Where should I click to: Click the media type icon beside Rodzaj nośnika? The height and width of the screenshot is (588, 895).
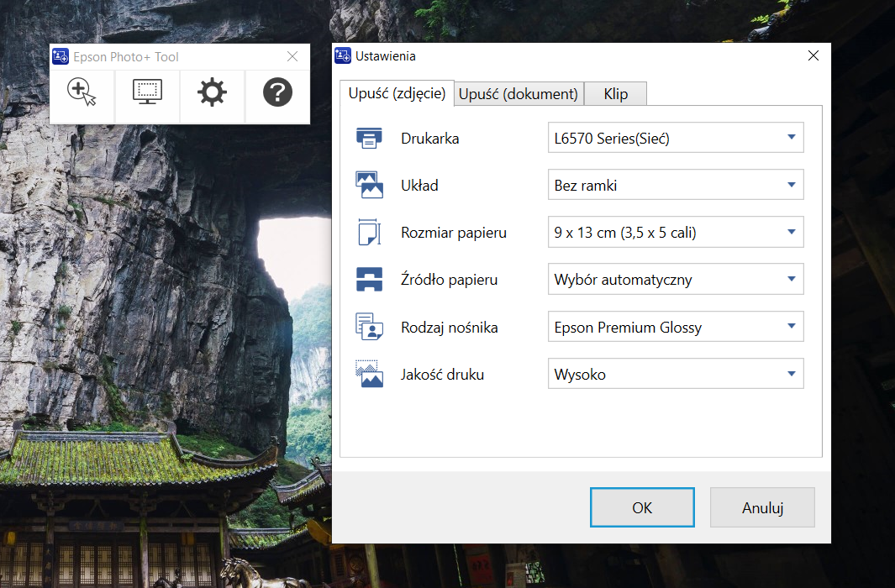tap(369, 327)
